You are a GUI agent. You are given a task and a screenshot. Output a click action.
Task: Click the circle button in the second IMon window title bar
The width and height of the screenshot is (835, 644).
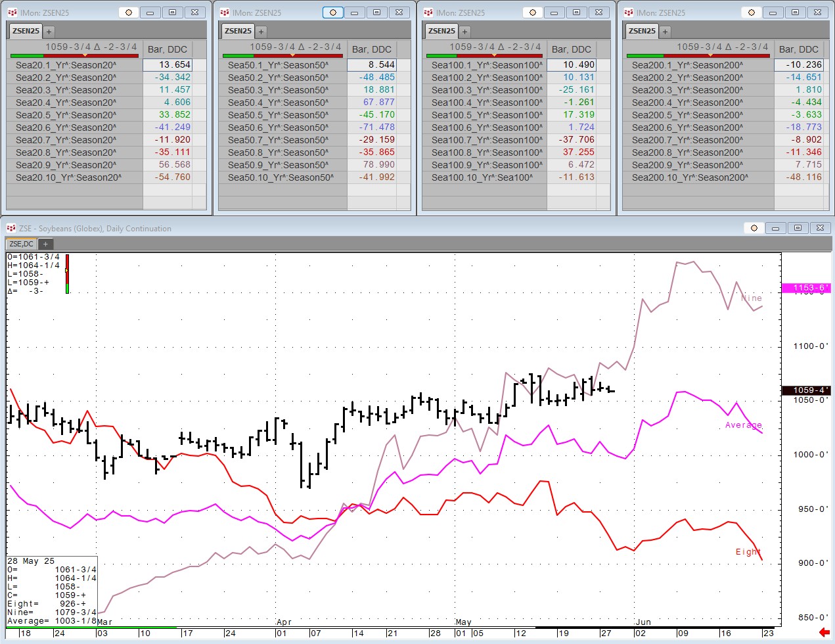333,12
